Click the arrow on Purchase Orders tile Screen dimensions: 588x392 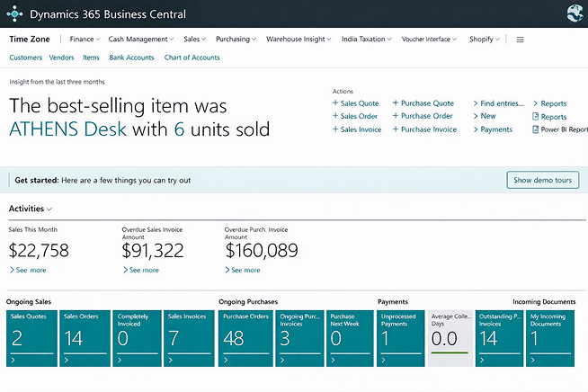[226, 361]
